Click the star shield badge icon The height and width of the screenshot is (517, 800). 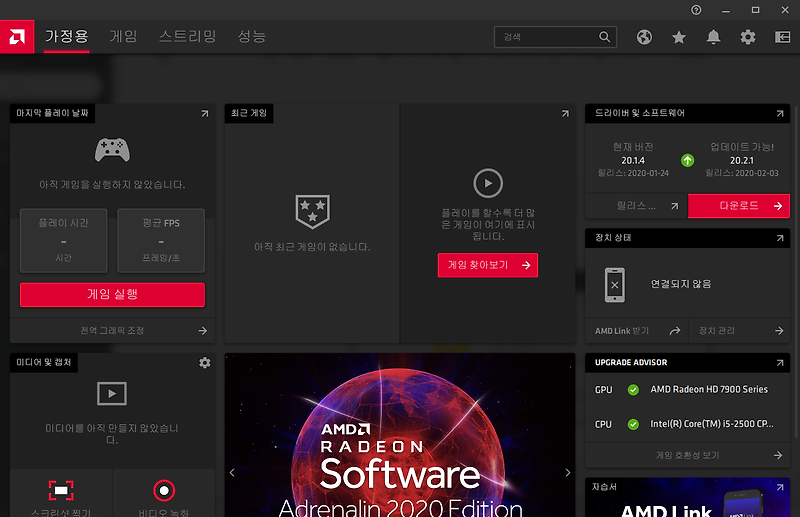pyautogui.click(x=313, y=211)
